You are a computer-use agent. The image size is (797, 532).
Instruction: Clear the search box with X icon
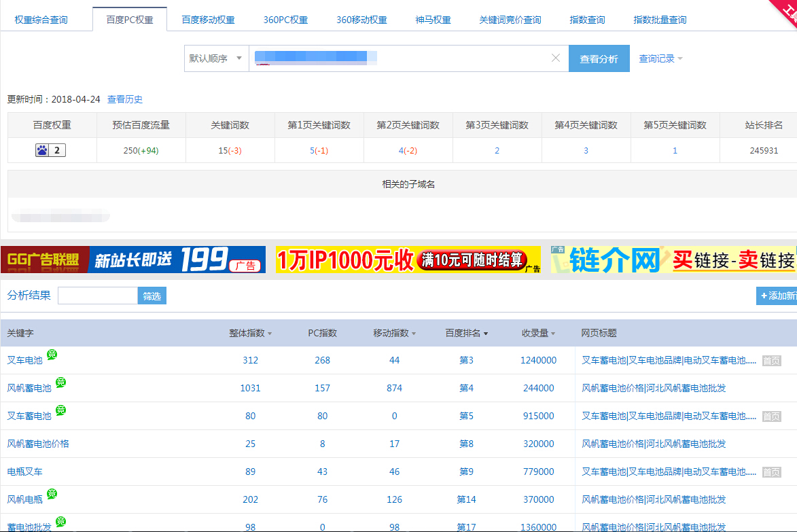555,58
